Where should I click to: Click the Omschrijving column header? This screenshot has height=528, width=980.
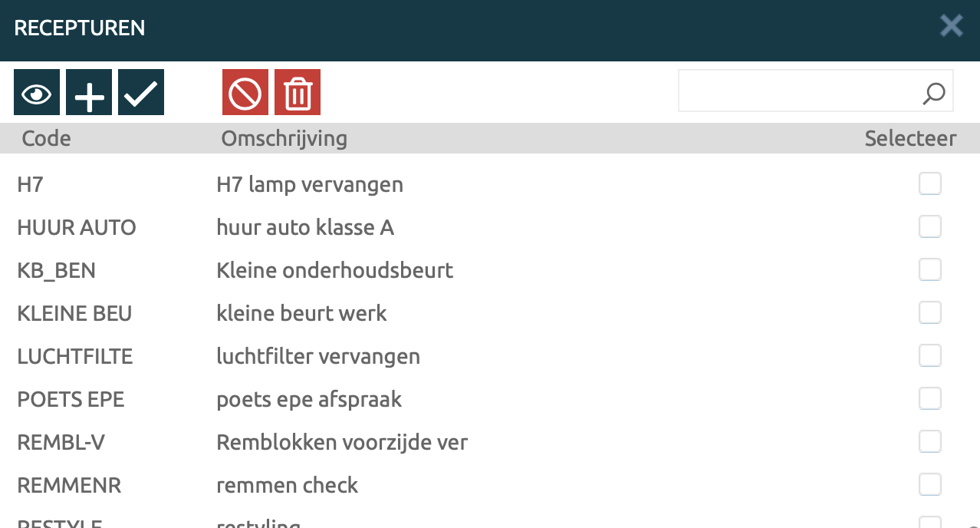[284, 138]
